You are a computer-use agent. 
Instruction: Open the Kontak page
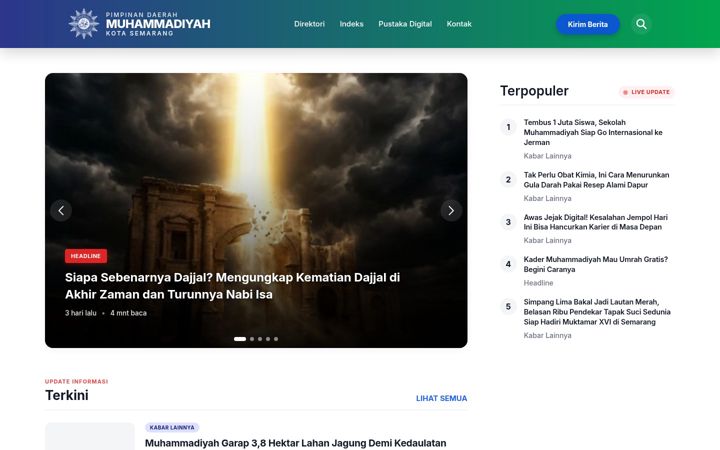tap(459, 24)
